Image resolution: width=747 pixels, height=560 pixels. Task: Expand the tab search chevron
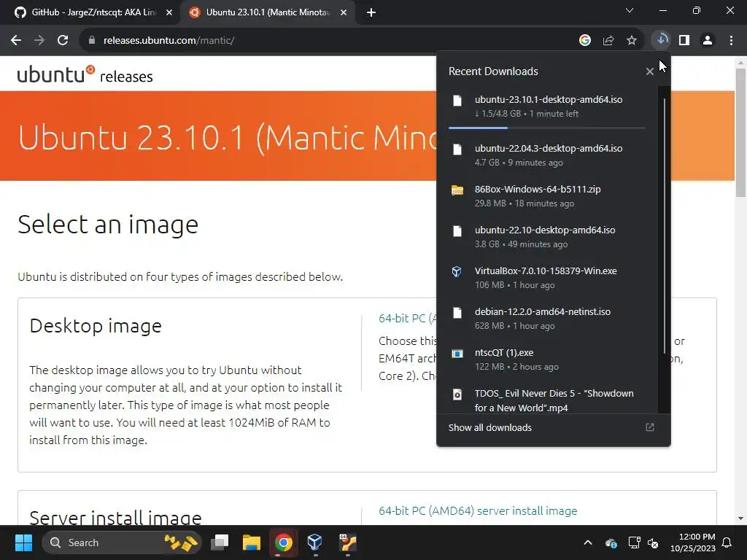coord(630,10)
